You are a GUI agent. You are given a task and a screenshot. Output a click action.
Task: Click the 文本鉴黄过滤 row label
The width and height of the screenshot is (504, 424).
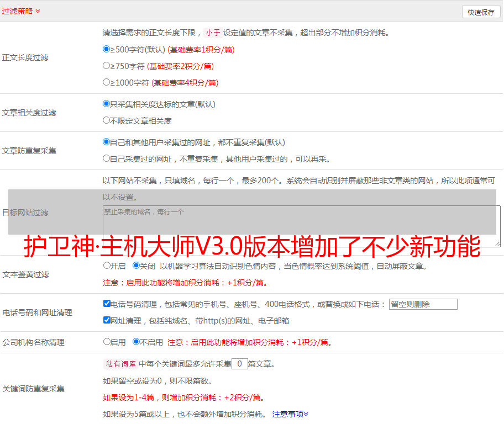tap(26, 274)
